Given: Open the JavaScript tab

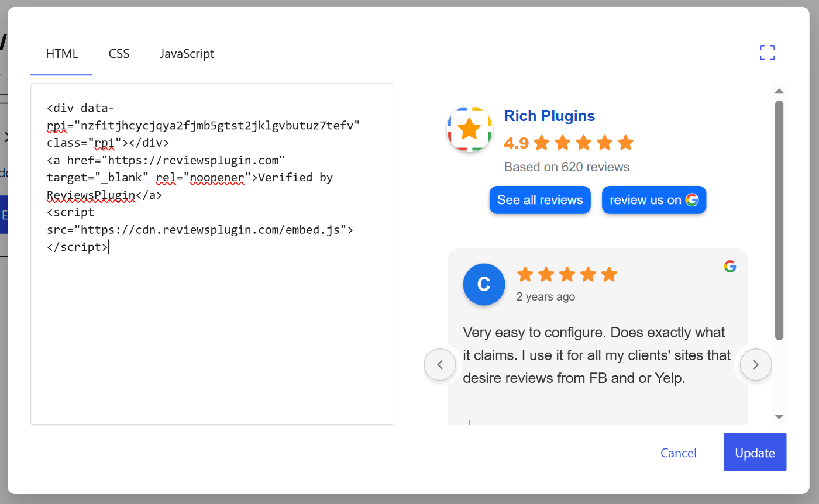Looking at the screenshot, I should click(x=187, y=54).
